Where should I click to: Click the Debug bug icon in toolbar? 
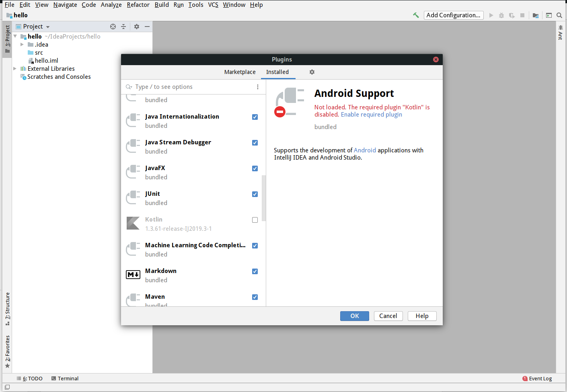[501, 15]
